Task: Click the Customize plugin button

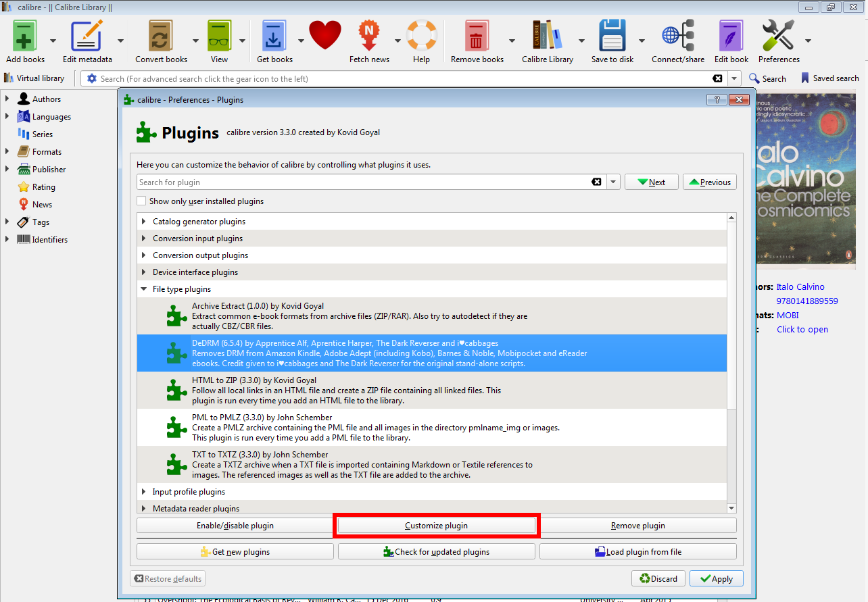Action: 436,525
